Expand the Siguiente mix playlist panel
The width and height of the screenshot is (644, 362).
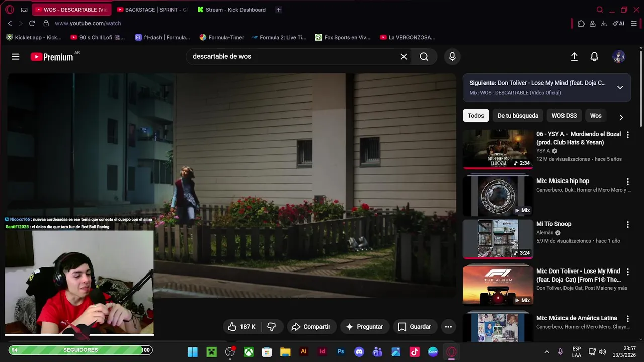[x=620, y=87]
